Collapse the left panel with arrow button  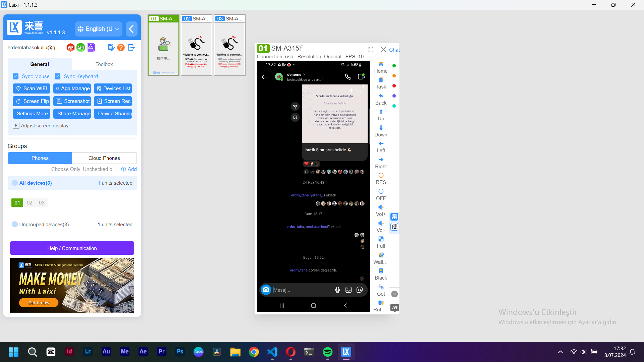tap(131, 29)
